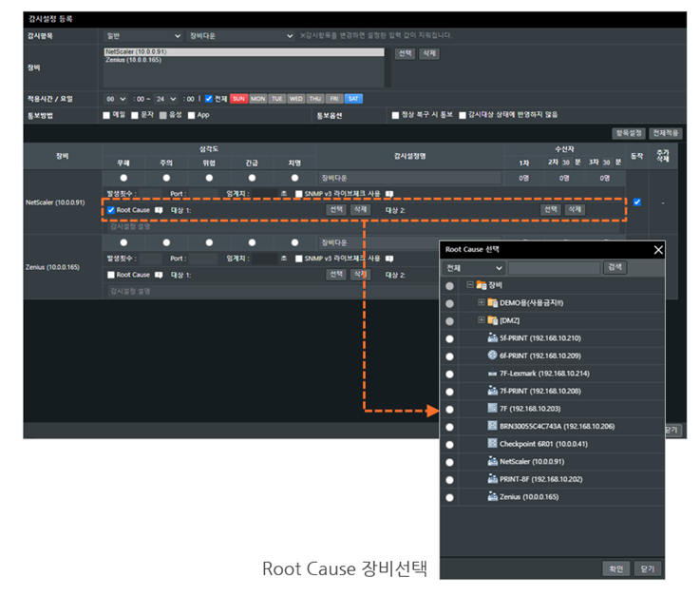Check the 메일 notification checkbox
The height and width of the screenshot is (596, 700).
pos(106,115)
